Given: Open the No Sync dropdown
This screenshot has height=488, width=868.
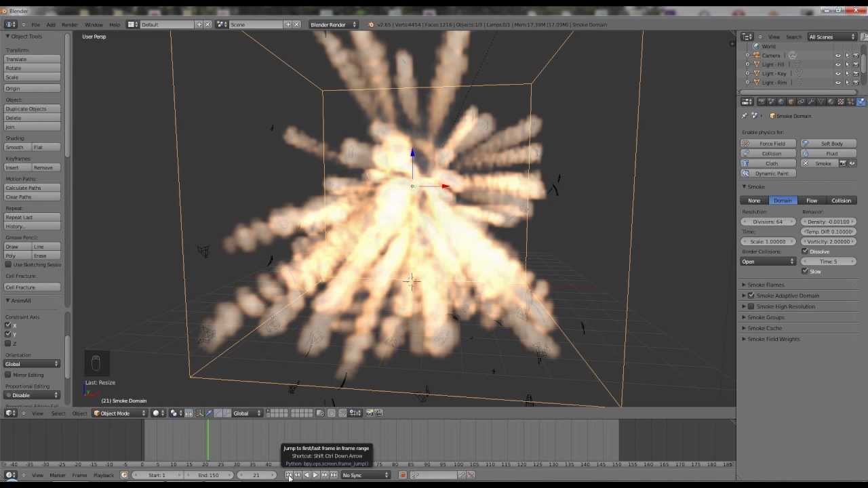Looking at the screenshot, I should pos(365,475).
